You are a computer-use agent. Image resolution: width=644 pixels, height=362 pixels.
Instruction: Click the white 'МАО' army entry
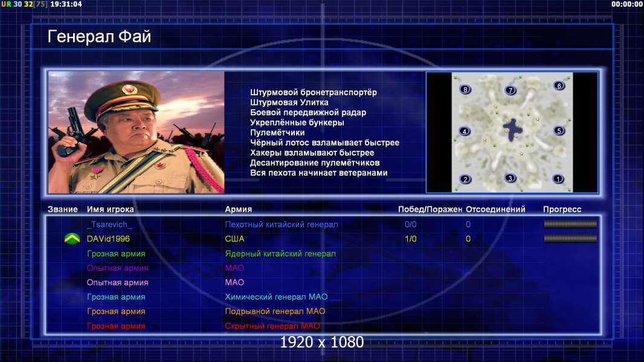pyautogui.click(x=234, y=282)
